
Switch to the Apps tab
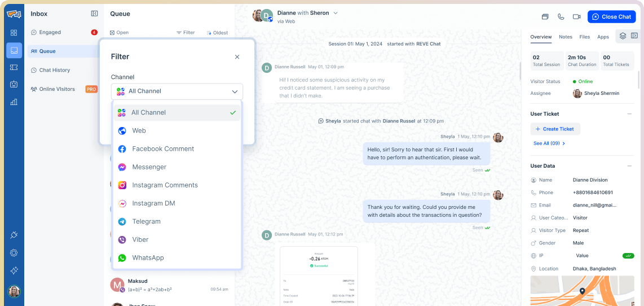603,37
